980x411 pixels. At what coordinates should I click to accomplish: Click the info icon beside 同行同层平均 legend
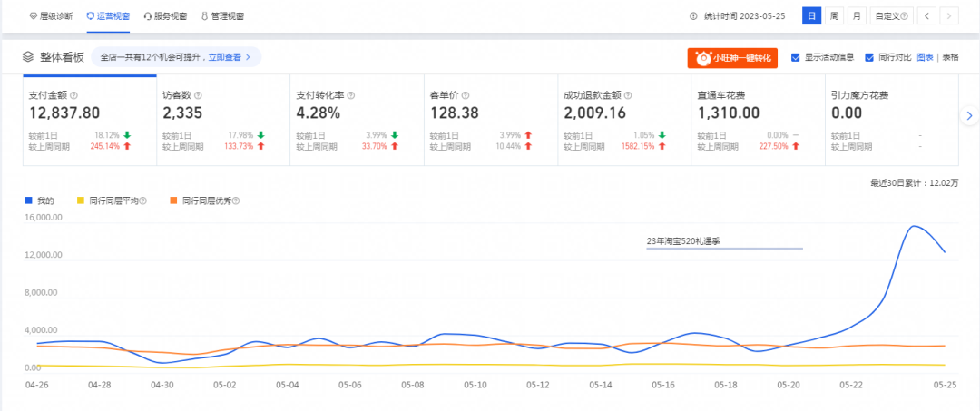(x=142, y=201)
